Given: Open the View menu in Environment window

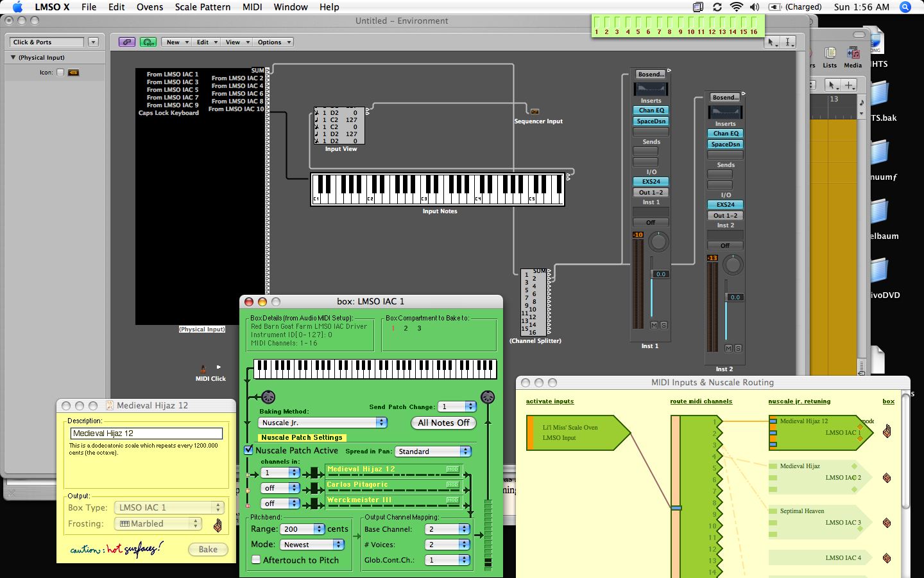Looking at the screenshot, I should [237, 42].
